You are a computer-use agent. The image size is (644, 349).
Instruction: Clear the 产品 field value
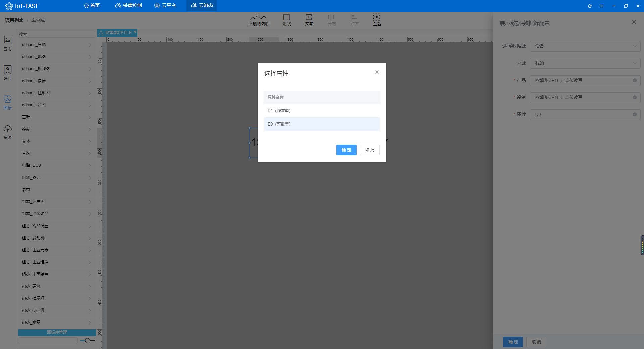(x=635, y=80)
